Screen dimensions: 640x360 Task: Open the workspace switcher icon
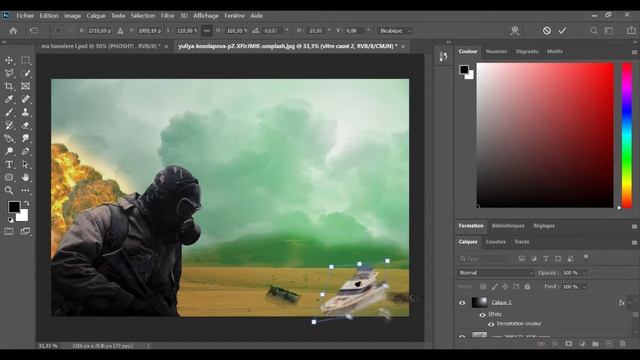point(609,31)
